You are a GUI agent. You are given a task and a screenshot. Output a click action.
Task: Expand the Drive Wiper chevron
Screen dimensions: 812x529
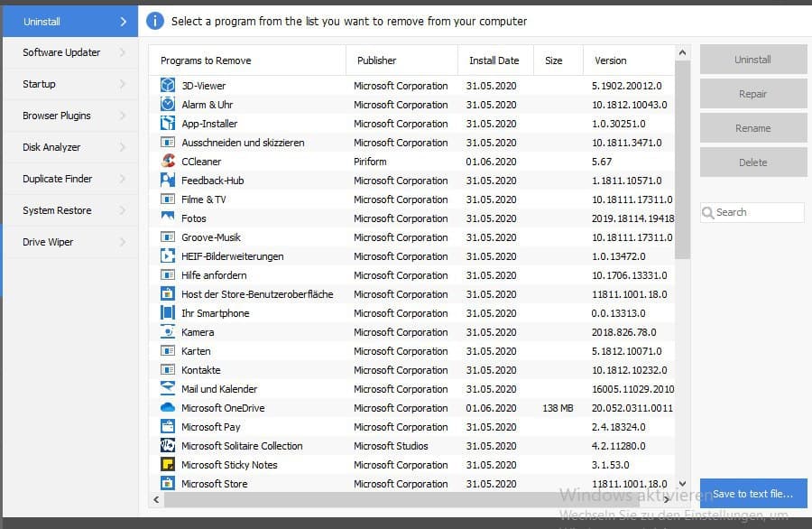(x=123, y=242)
